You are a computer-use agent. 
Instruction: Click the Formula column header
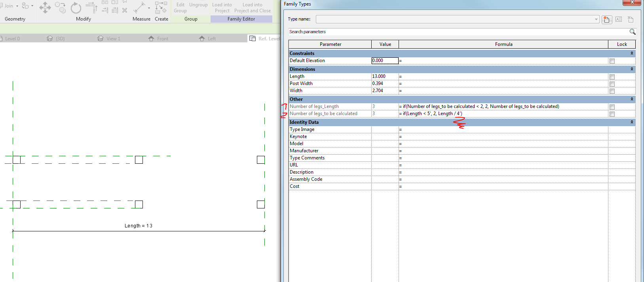[x=503, y=44]
